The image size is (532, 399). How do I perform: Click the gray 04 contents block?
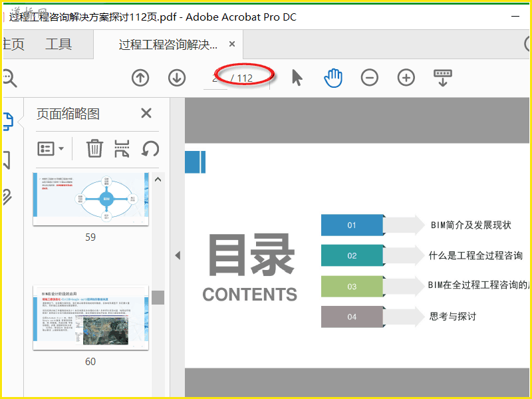[x=352, y=317]
